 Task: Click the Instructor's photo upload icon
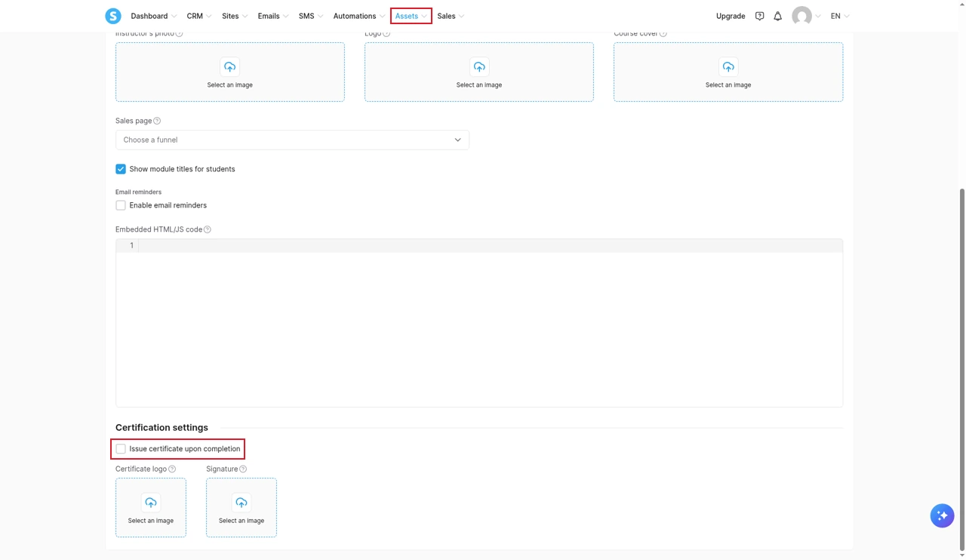[230, 67]
